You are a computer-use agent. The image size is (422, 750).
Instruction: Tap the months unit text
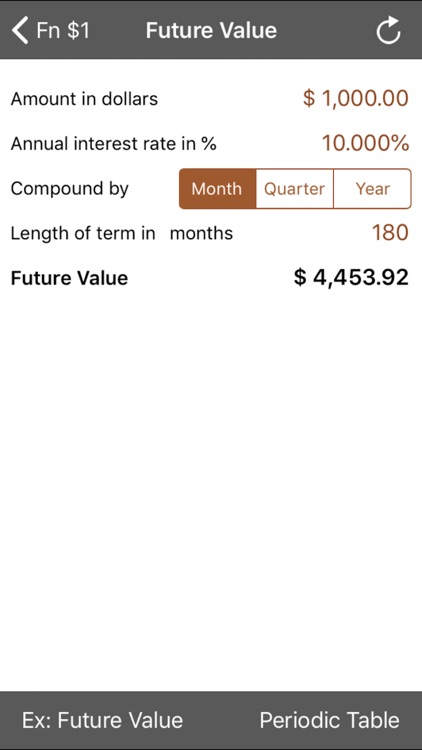(x=201, y=233)
